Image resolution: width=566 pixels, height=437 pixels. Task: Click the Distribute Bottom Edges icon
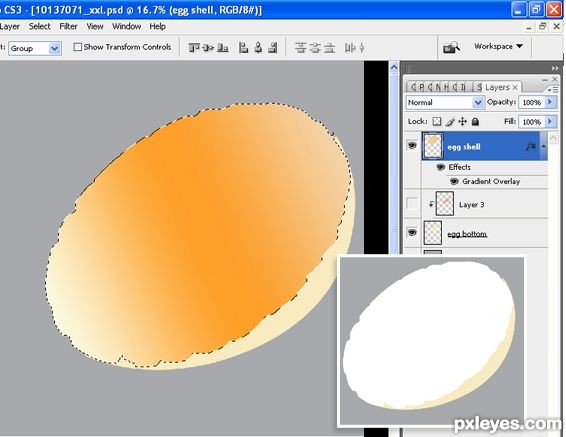click(x=329, y=48)
